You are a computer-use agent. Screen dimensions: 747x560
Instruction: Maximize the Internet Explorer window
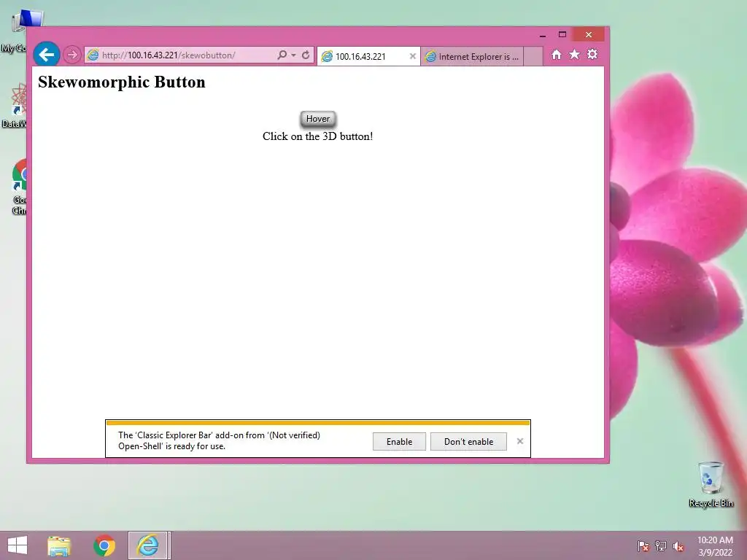click(x=562, y=35)
